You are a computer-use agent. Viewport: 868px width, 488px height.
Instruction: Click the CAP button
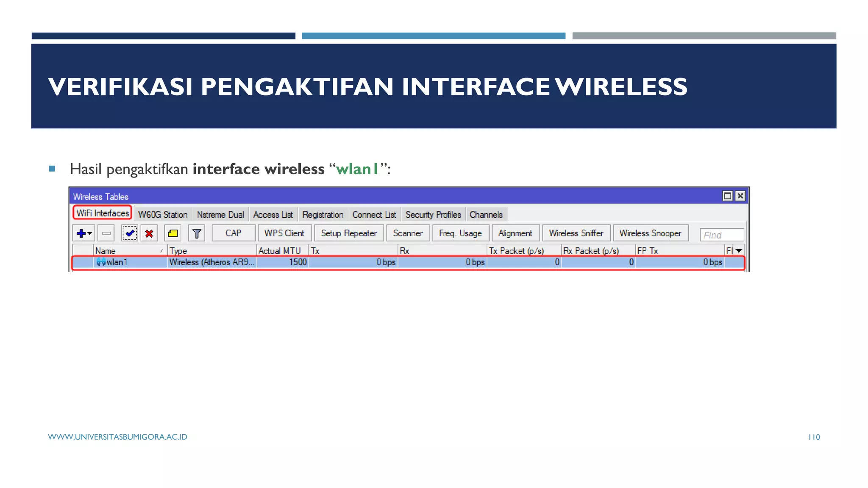(233, 233)
